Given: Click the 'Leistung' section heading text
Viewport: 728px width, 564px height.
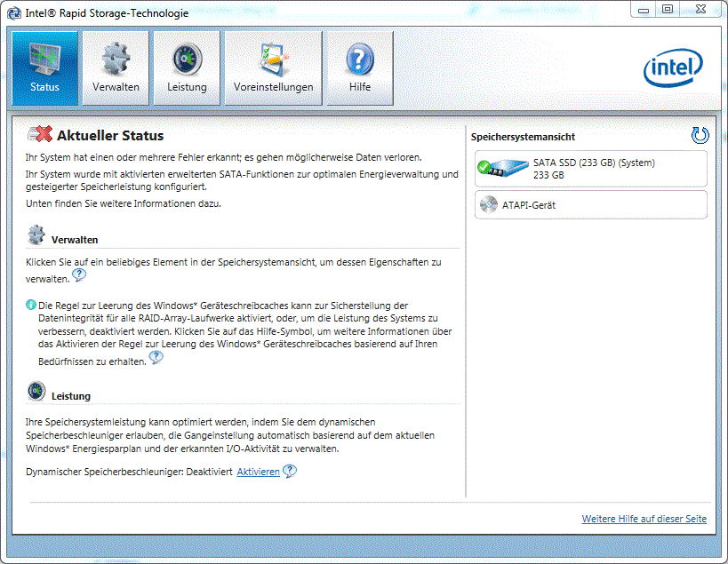Looking at the screenshot, I should [x=71, y=396].
